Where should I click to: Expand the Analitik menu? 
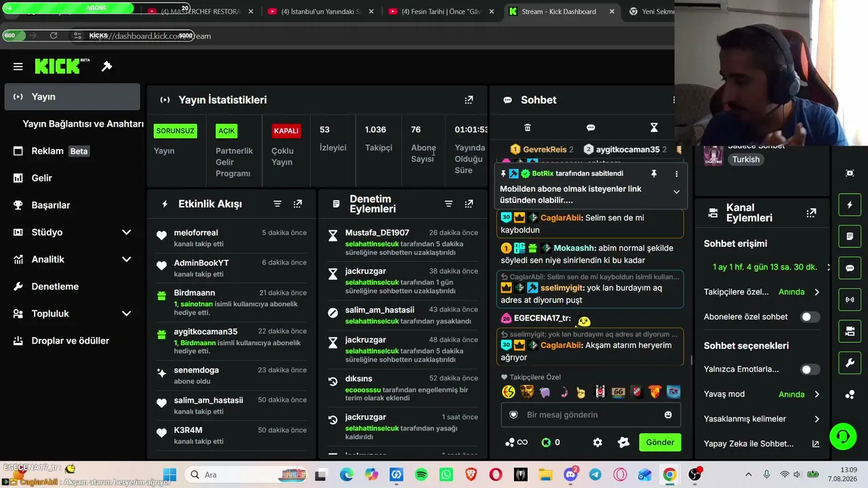pyautogui.click(x=126, y=260)
